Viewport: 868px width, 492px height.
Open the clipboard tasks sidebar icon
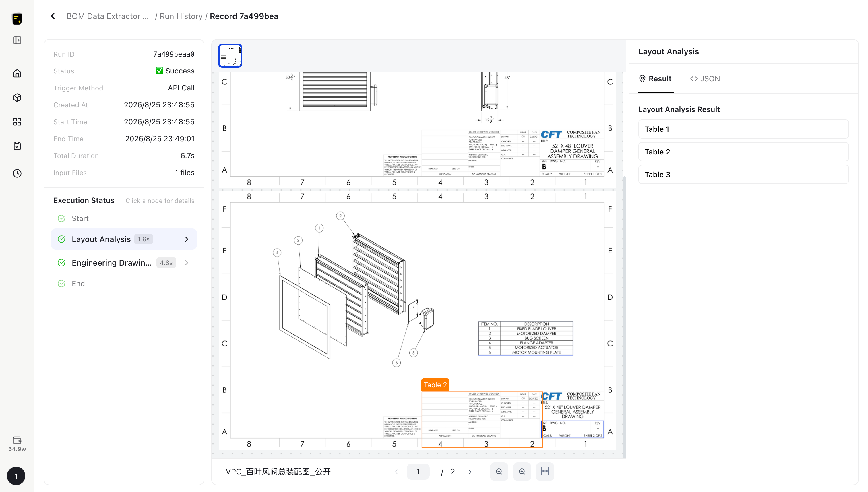click(17, 146)
